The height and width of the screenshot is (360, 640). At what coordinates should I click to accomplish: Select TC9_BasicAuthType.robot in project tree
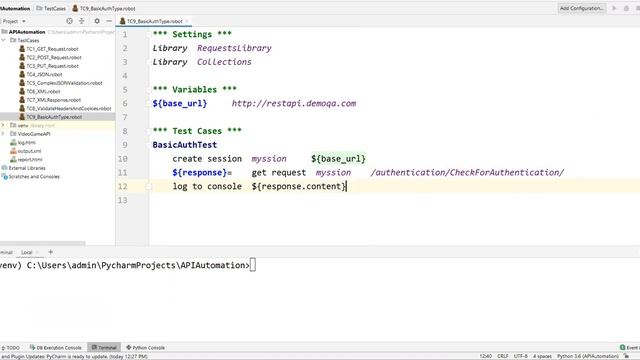(54, 117)
